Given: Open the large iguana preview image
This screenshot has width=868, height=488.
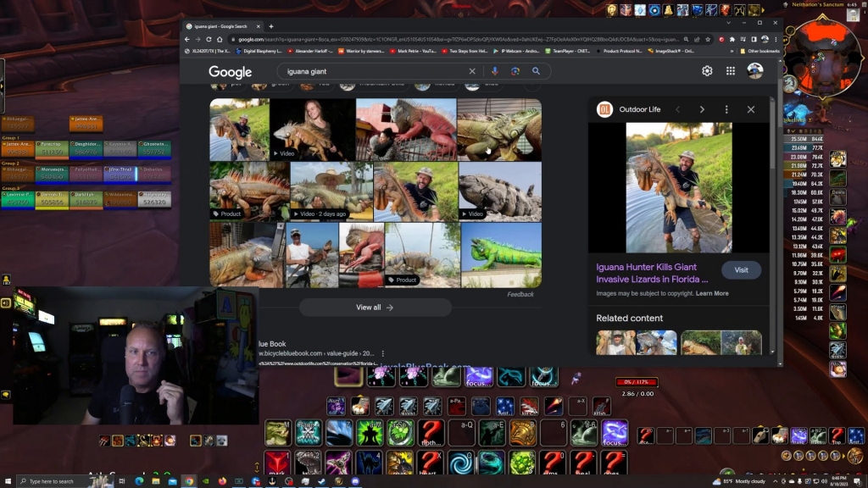Looking at the screenshot, I should [x=679, y=187].
